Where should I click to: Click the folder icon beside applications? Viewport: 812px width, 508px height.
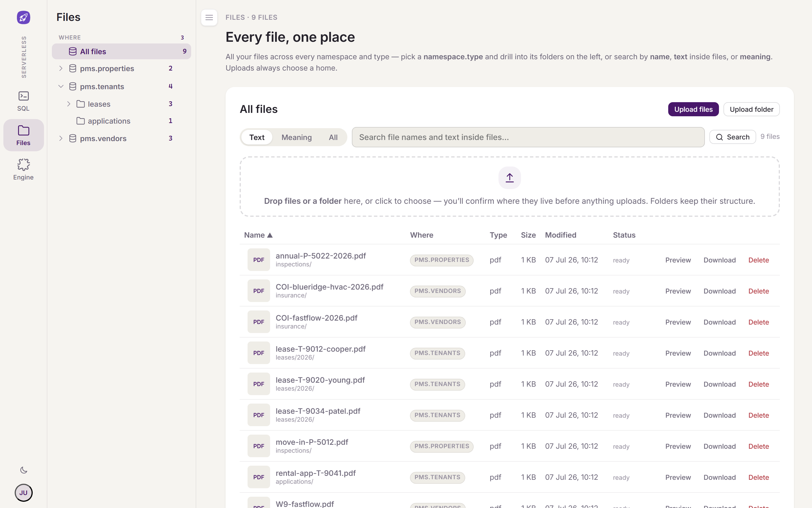coord(81,121)
